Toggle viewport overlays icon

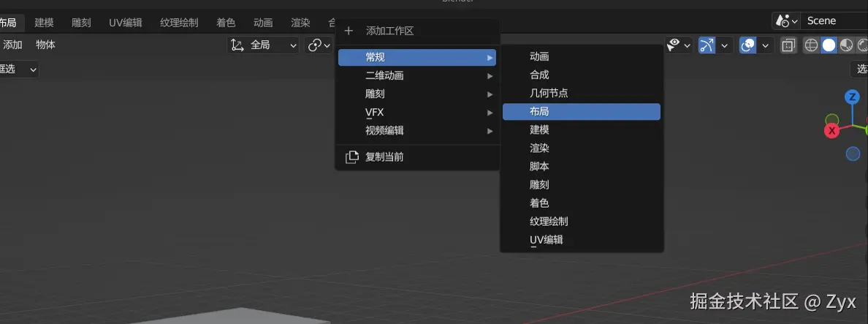[748, 45]
